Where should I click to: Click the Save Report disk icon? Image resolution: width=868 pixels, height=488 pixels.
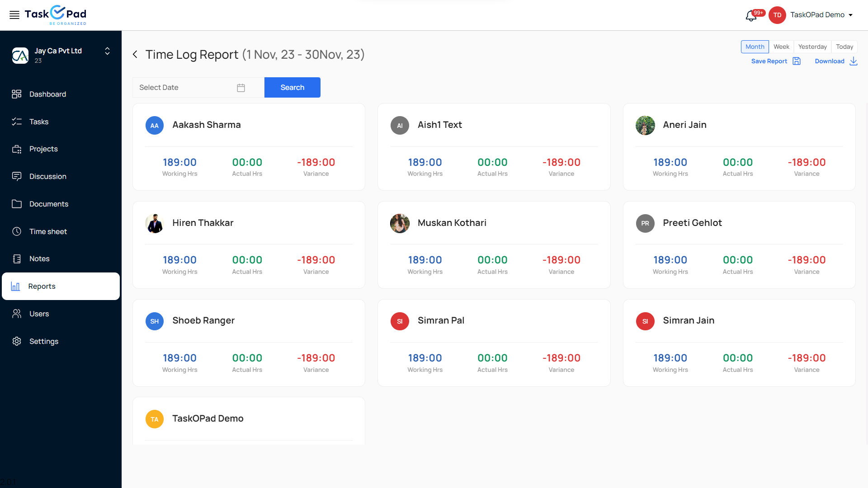(797, 61)
